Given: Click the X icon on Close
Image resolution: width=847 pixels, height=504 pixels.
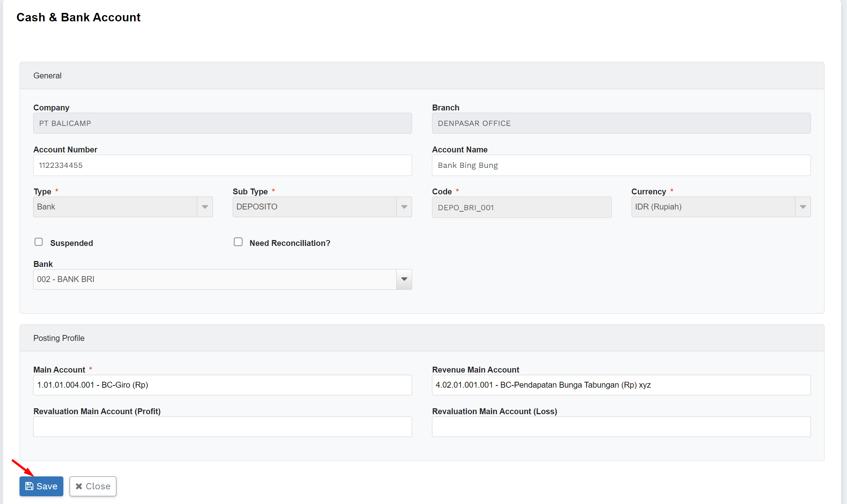Looking at the screenshot, I should [79, 486].
